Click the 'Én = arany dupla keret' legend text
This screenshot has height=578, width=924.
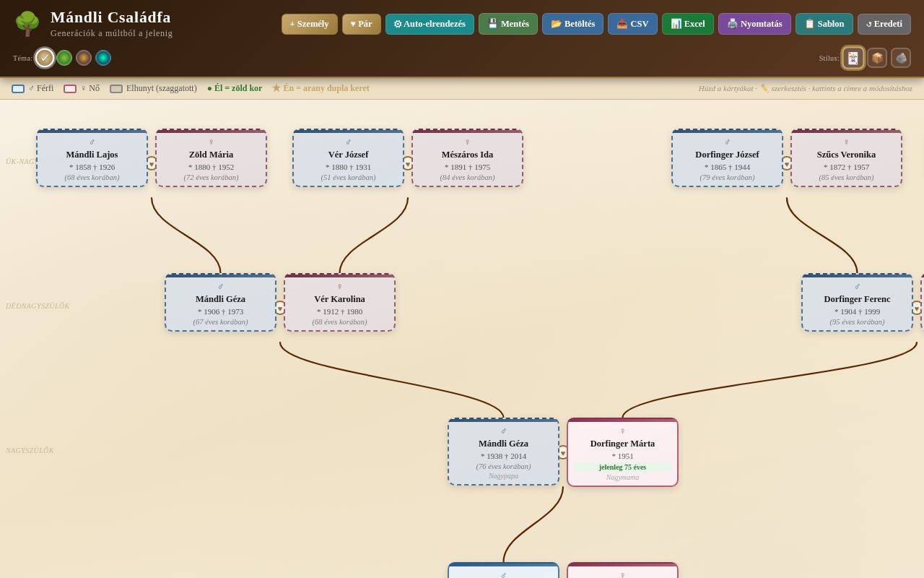click(x=321, y=88)
